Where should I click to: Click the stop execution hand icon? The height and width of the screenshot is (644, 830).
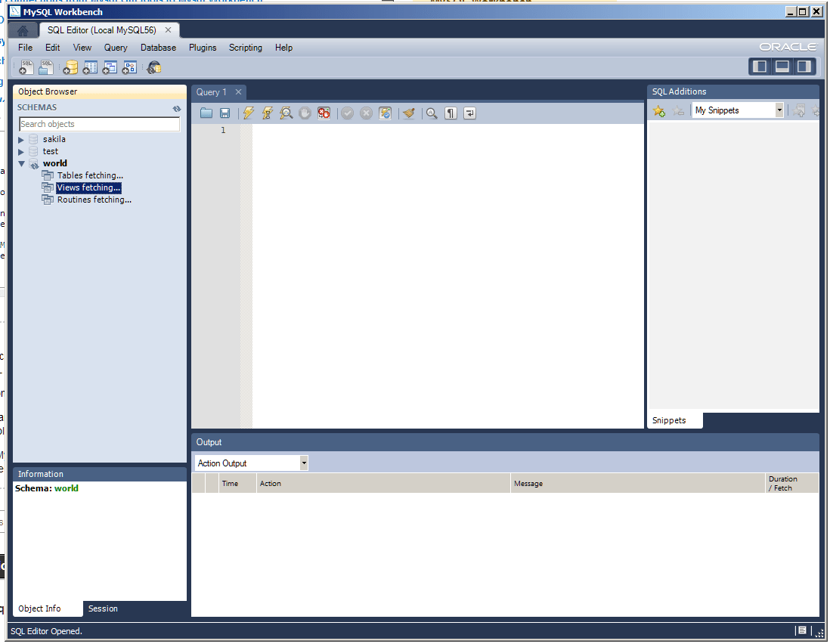point(305,113)
